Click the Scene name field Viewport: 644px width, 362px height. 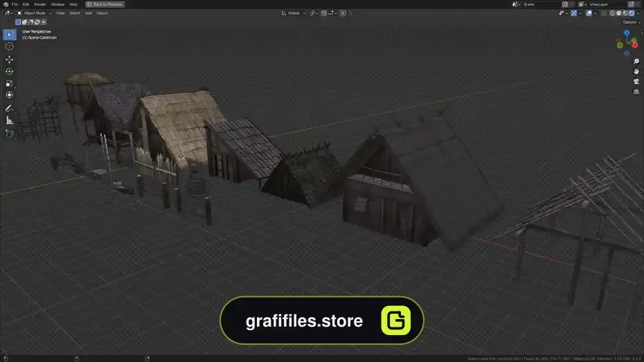coord(541,4)
